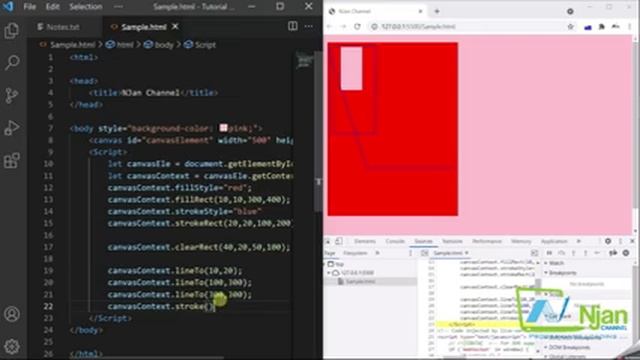Open the Search view in VS Code
Viewport: 640px width, 360px height.
point(12,63)
